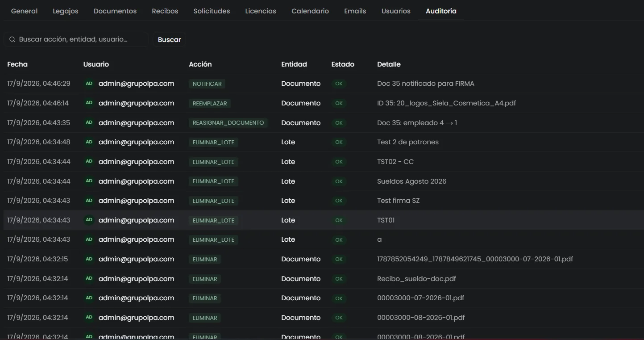
Task: Select detail 'ID 35: 20_logos_Siela_Cosmetica_A4.pdf'
Action: click(446, 103)
